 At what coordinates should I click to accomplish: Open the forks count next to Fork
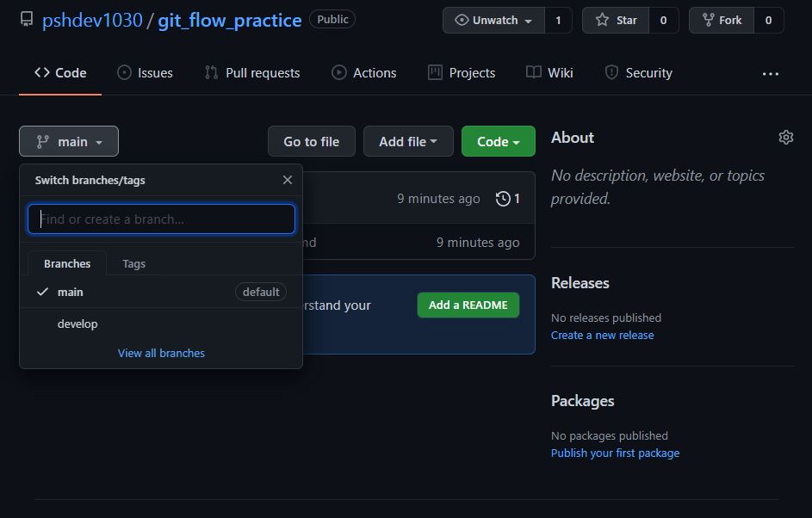(768, 20)
